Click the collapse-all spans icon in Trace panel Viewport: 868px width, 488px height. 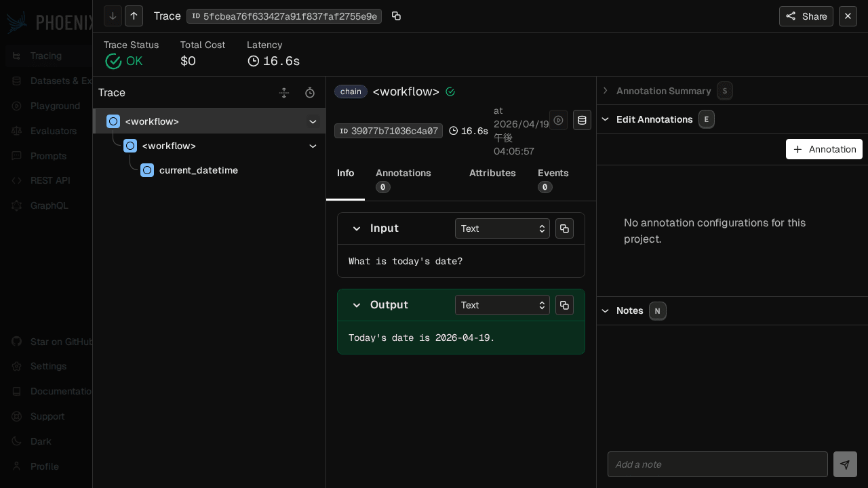point(284,93)
